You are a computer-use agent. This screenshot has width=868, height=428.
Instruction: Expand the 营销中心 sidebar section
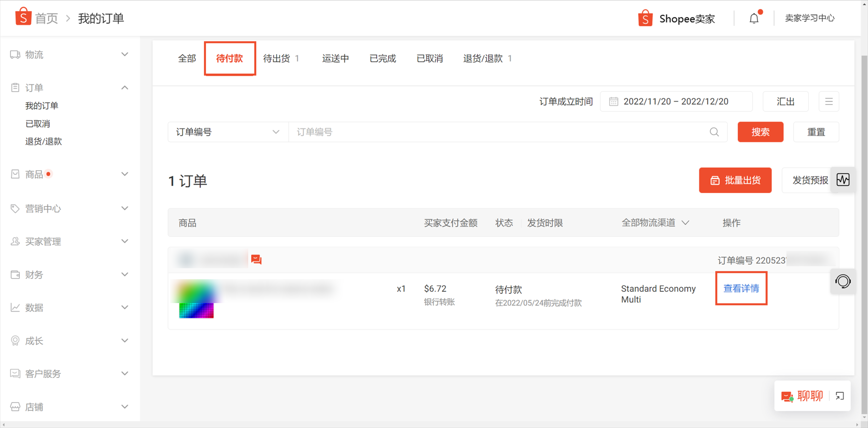pyautogui.click(x=70, y=209)
